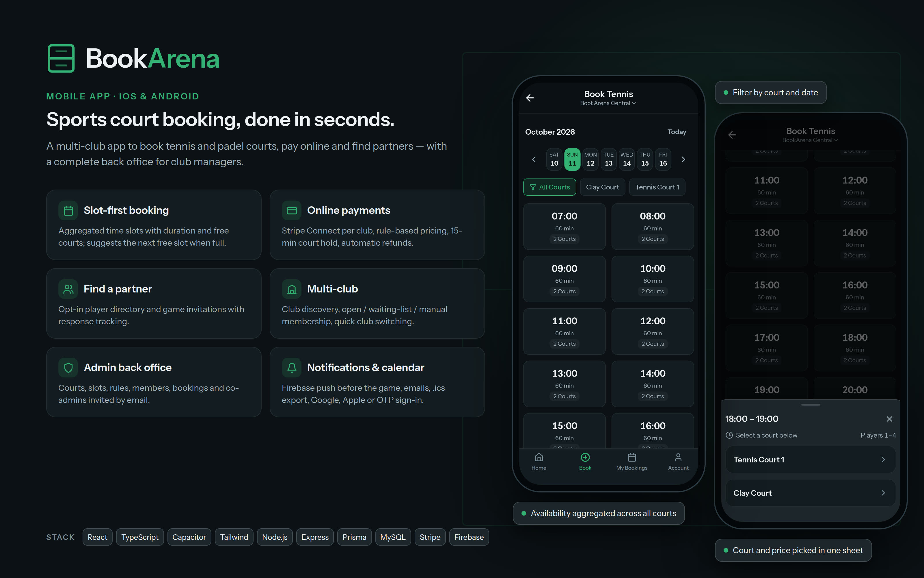Pick the 09:00 time slot
The image size is (924, 578).
564,279
